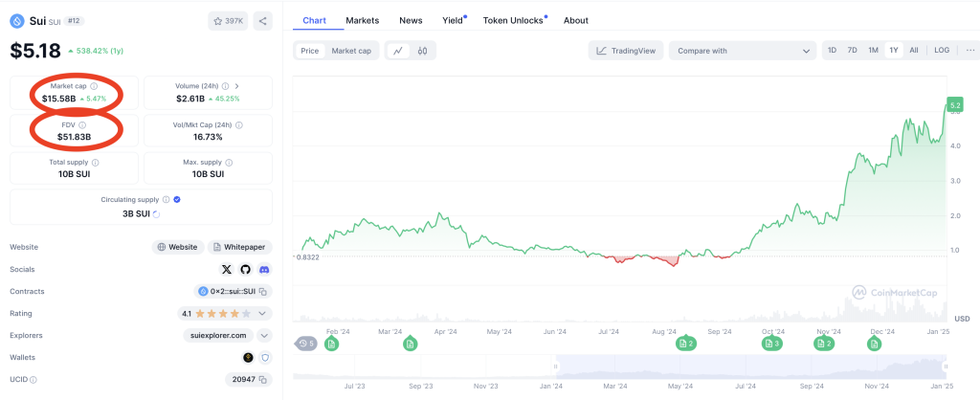Click the share icon button
The width and height of the screenshot is (980, 400).
pyautogui.click(x=262, y=21)
